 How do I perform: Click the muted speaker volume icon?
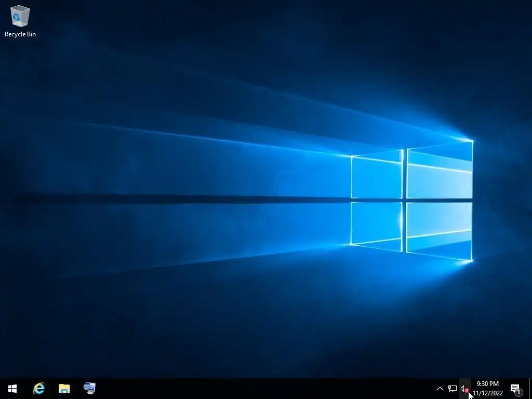click(464, 389)
